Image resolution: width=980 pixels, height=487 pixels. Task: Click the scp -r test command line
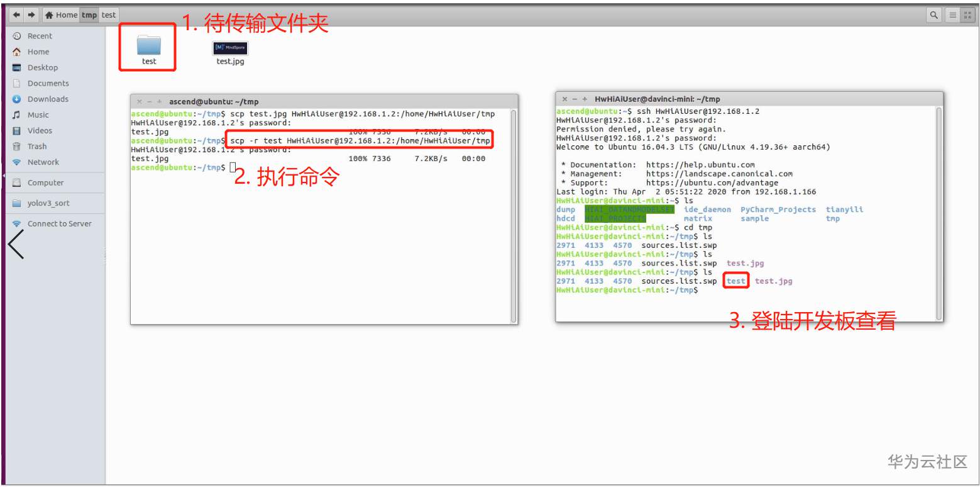[x=360, y=140]
